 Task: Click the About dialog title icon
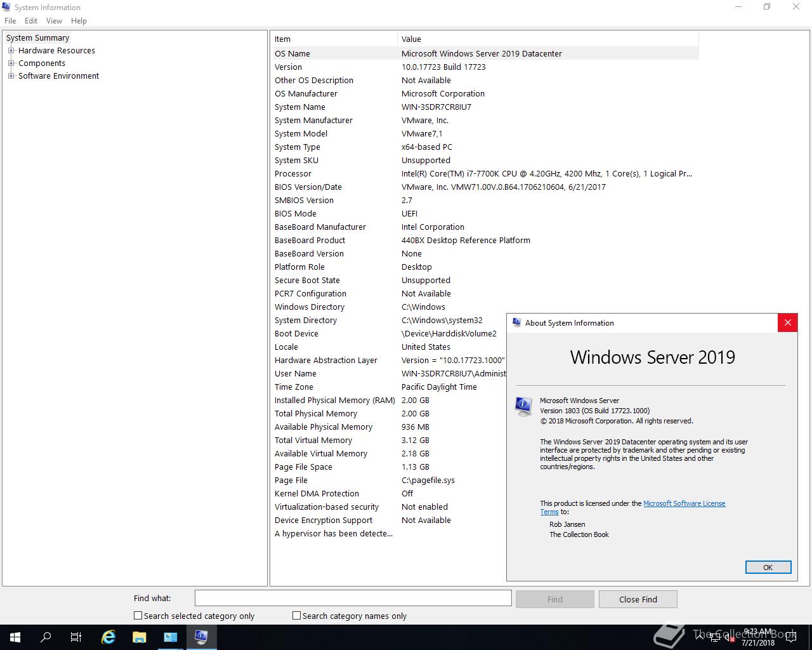(516, 322)
